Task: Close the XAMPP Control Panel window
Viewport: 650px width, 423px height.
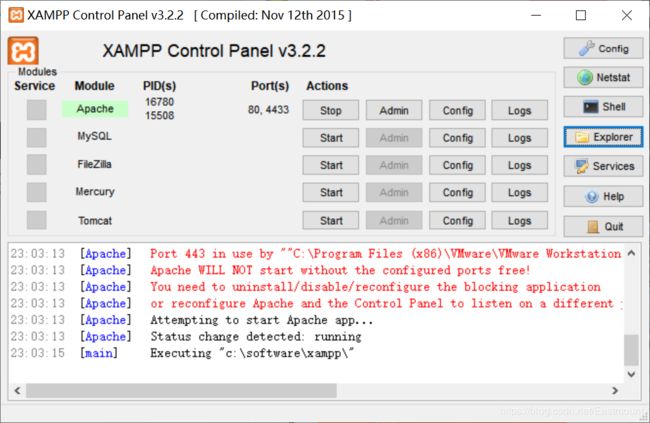Action: click(x=627, y=15)
